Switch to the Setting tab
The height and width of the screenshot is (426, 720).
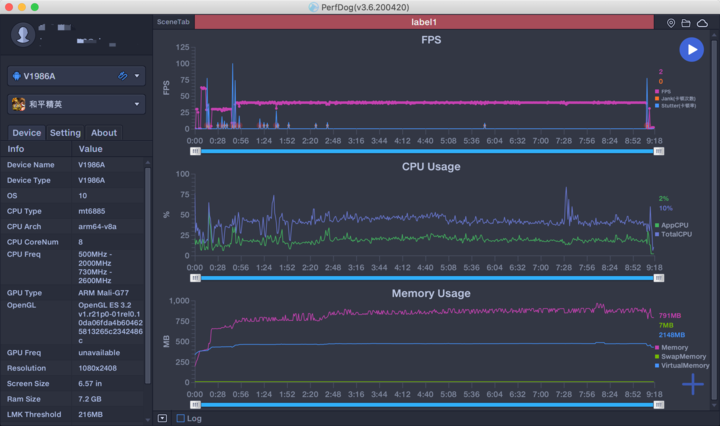coord(65,133)
